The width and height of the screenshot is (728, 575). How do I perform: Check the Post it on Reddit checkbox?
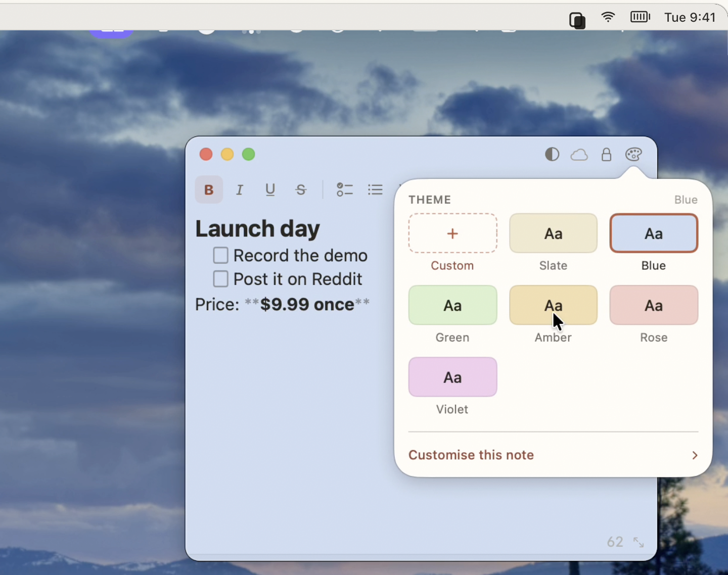pos(221,279)
